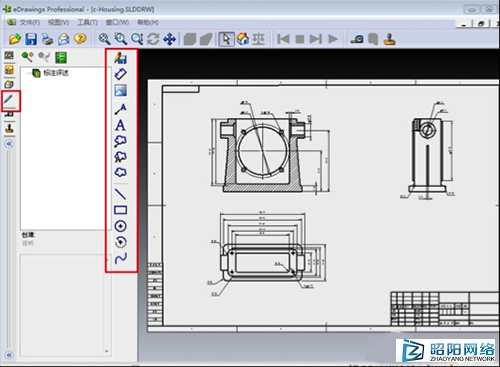The image size is (500, 367).
Task: Open the Tools menu (工具)
Action: click(x=87, y=22)
